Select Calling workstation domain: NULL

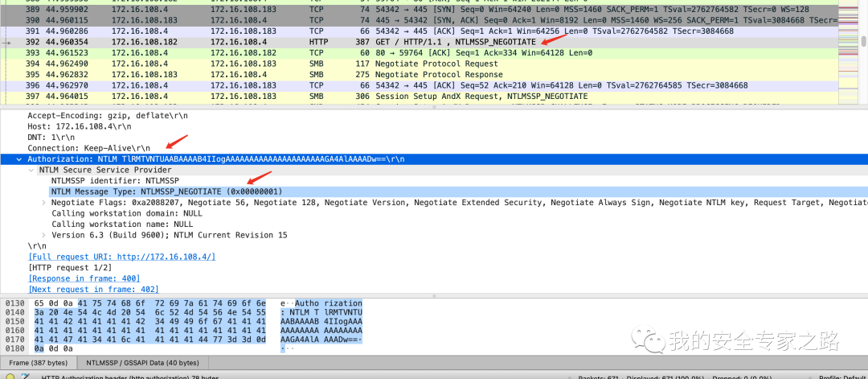point(126,213)
